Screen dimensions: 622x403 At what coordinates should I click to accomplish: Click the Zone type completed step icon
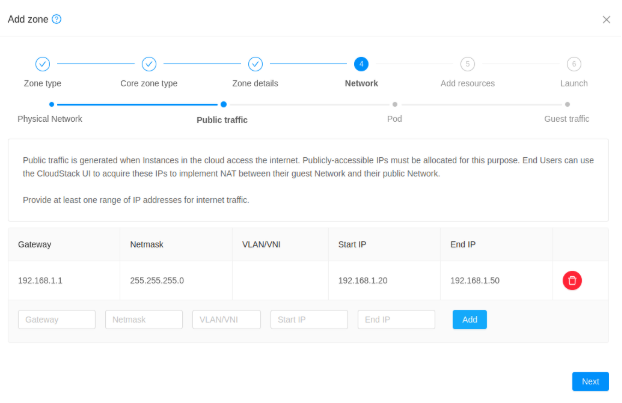pyautogui.click(x=42, y=64)
